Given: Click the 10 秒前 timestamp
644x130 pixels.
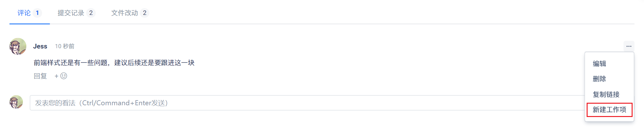Looking at the screenshot, I should coord(65,46).
